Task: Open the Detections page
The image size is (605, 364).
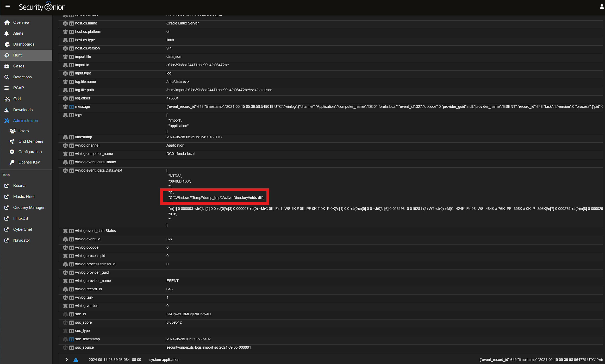Action: 22,77
